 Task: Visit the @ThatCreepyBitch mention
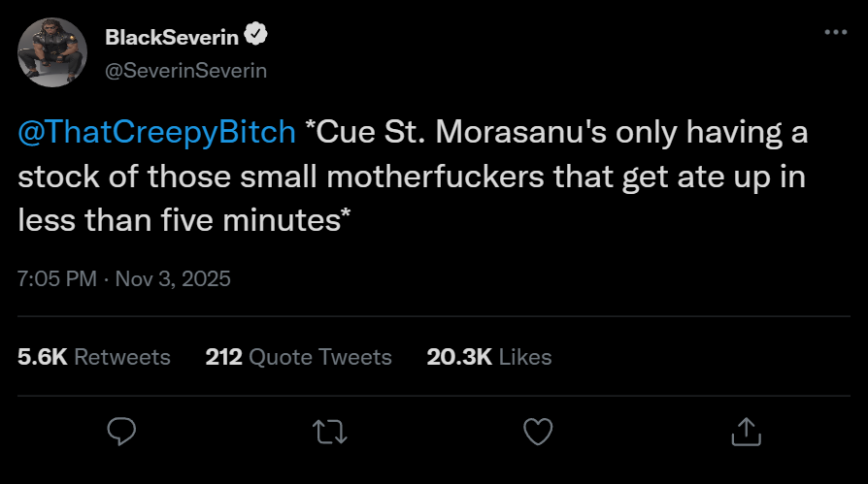point(156,133)
